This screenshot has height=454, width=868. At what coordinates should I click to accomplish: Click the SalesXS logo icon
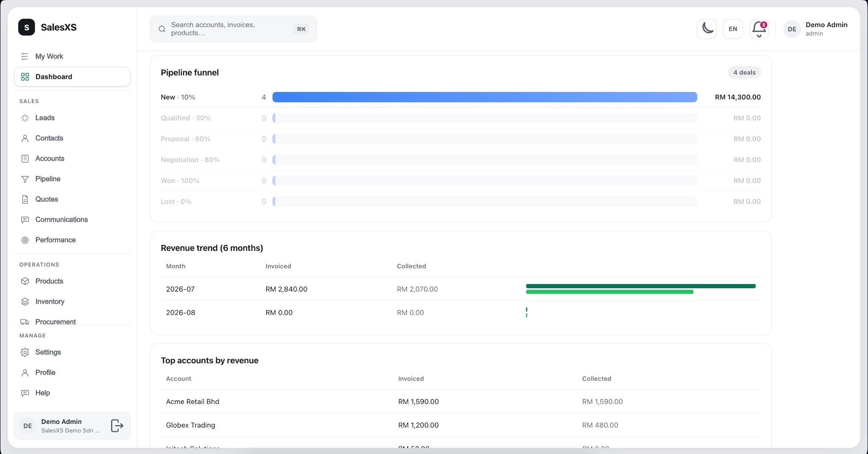pyautogui.click(x=26, y=27)
